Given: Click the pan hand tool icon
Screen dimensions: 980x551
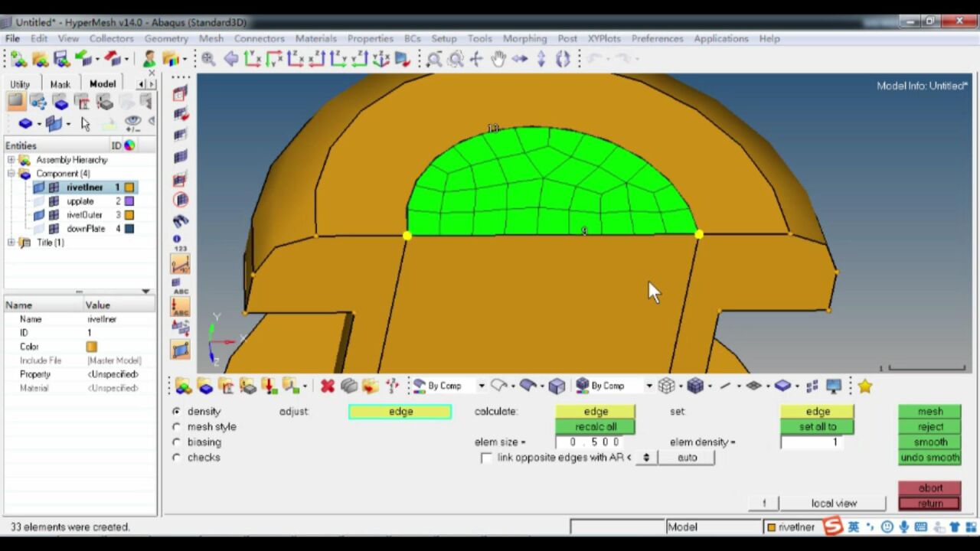Looking at the screenshot, I should point(498,59).
